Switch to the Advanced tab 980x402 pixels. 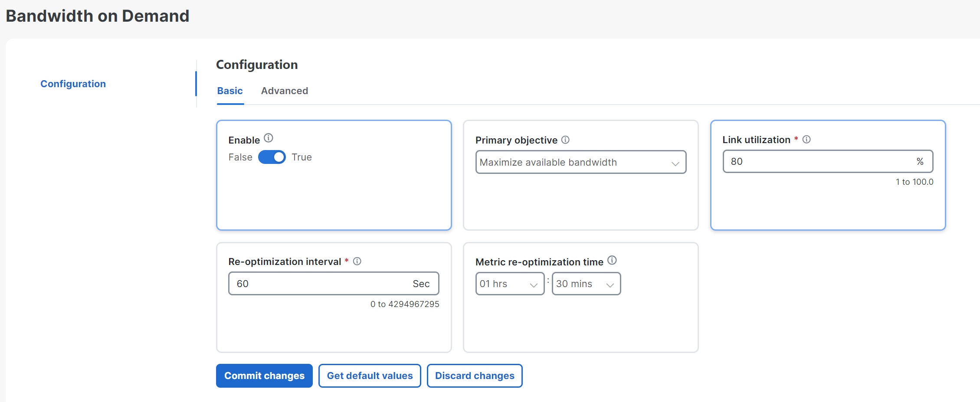coord(284,91)
